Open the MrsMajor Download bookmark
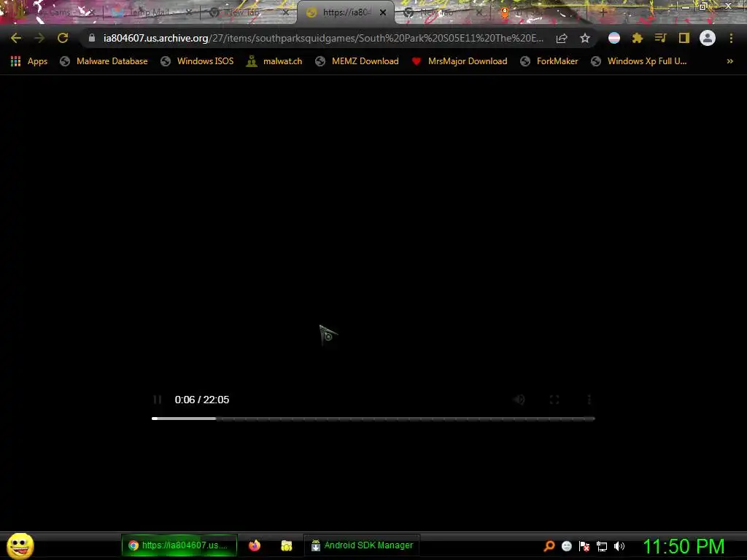Viewport: 747px width, 560px height. 460,61
